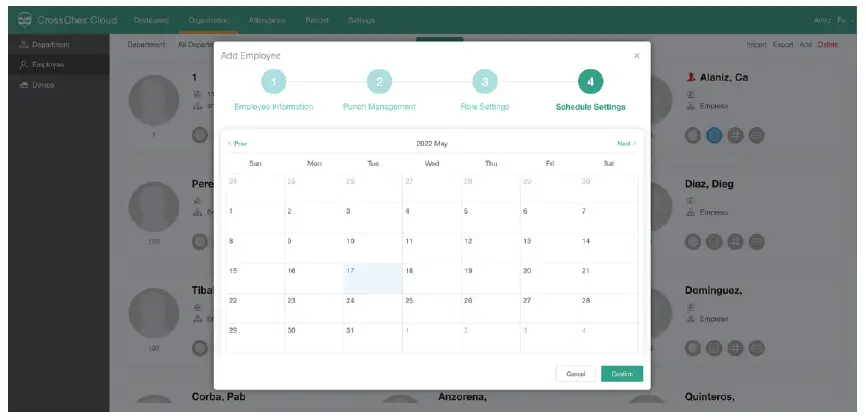Click the CrossChex Cloud shield logo

coord(25,20)
